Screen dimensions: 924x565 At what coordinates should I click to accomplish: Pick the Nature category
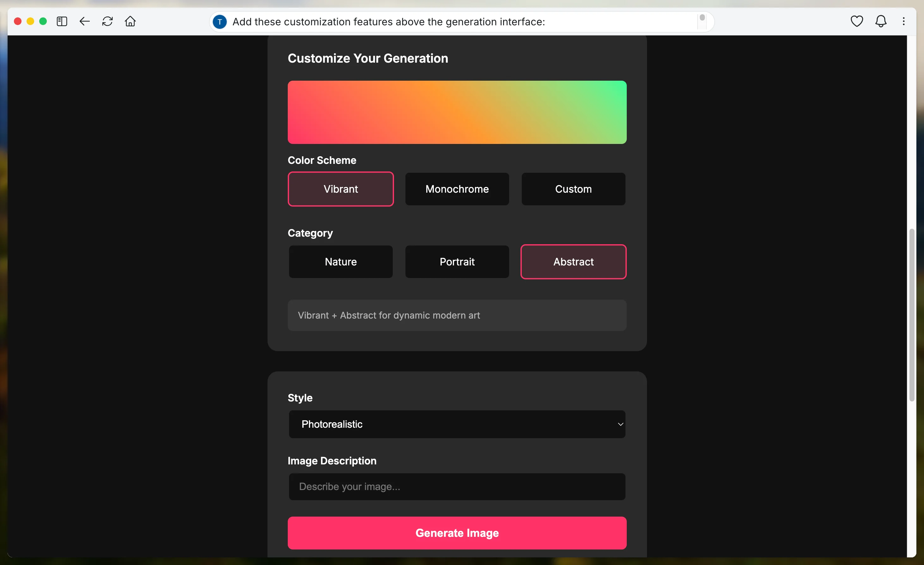click(x=341, y=262)
